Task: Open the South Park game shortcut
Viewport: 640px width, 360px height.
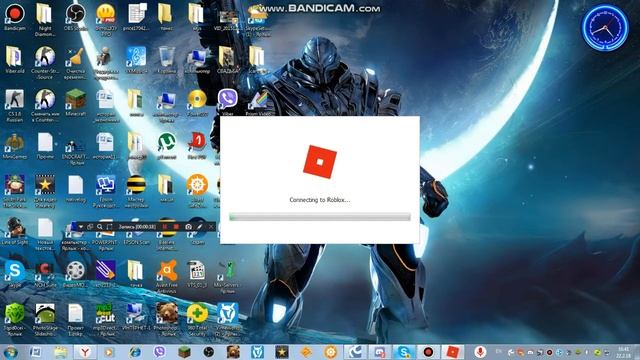Action: (x=15, y=191)
